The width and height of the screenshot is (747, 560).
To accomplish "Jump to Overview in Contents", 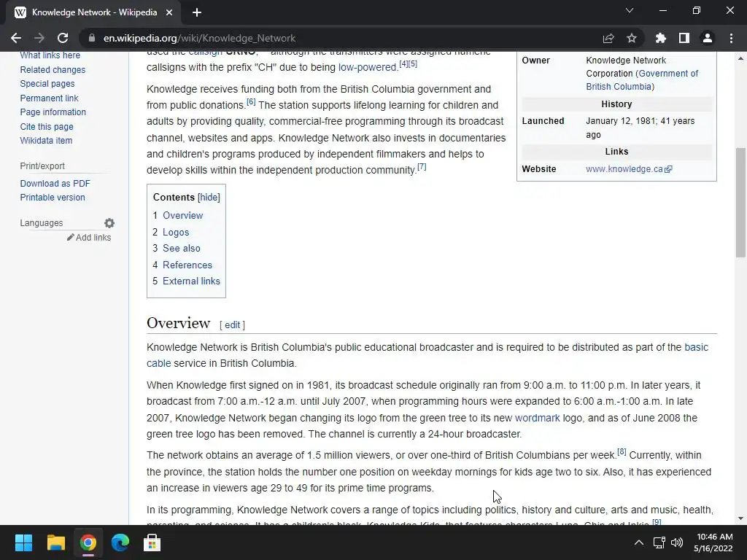I will pos(183,215).
